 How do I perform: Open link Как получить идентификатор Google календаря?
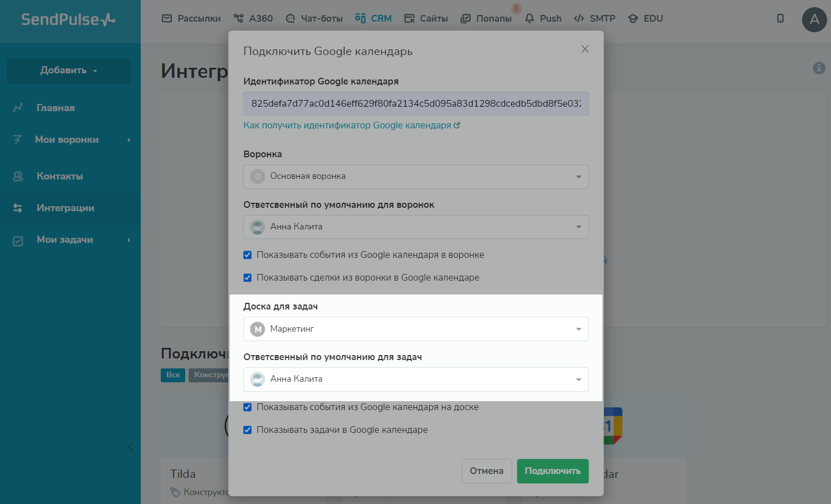[347, 125]
